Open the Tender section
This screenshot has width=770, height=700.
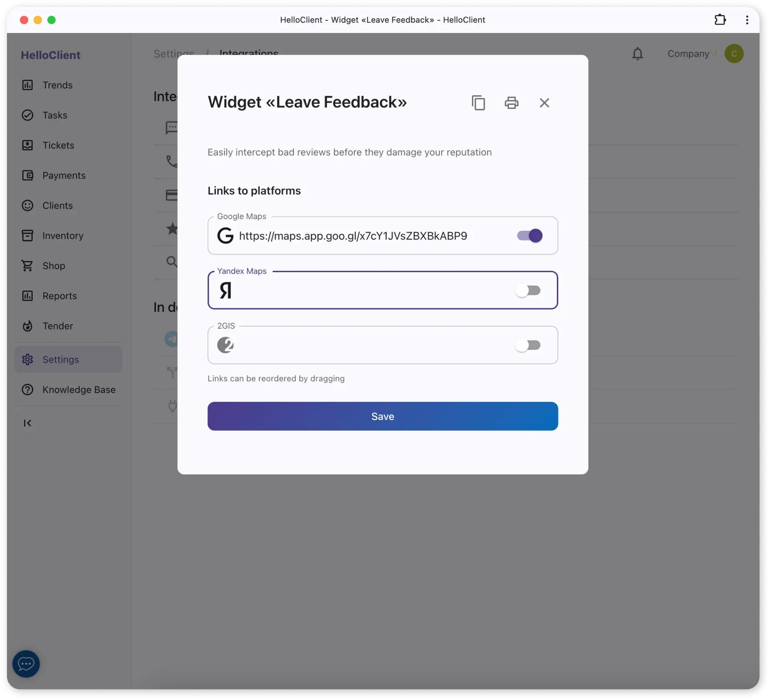57,326
